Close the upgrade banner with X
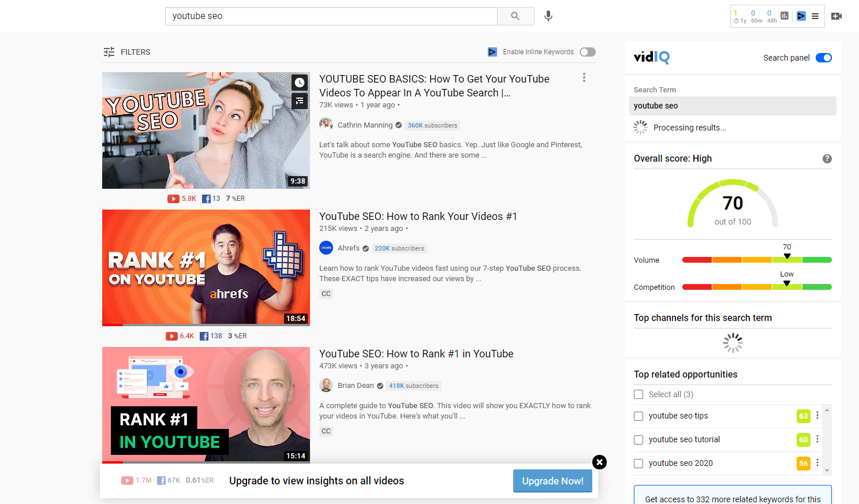The height and width of the screenshot is (504, 859). tap(600, 462)
